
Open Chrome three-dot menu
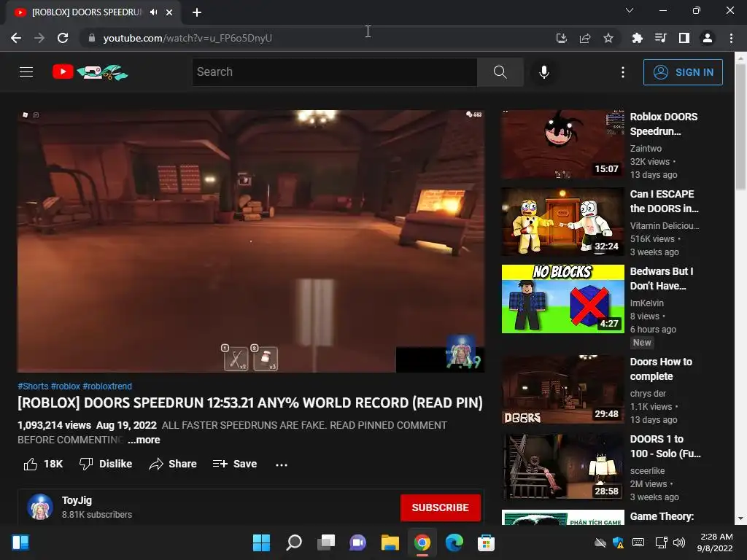[x=731, y=38]
